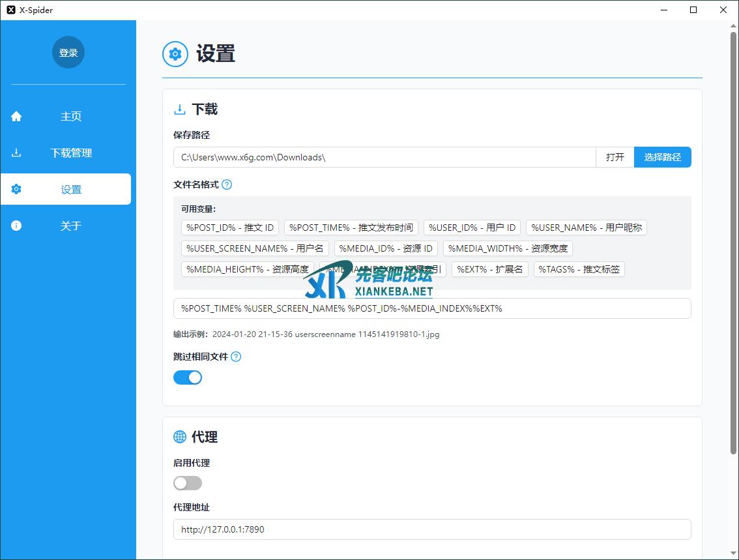Viewport: 739px width, 560px height.
Task: Open the Home page menu item
Action: tap(71, 116)
